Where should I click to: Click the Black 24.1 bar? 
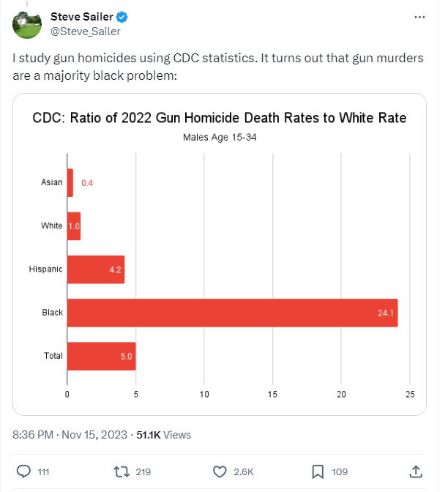[x=232, y=313]
